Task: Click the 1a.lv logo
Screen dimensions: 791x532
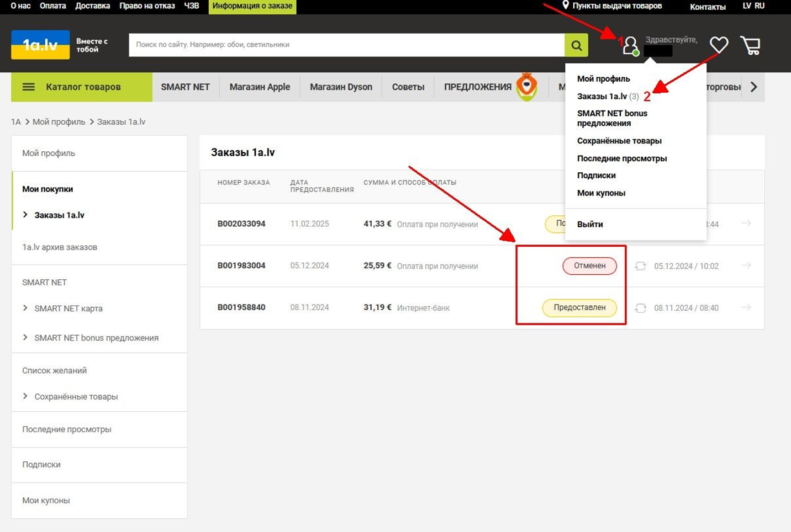Action: (40, 45)
